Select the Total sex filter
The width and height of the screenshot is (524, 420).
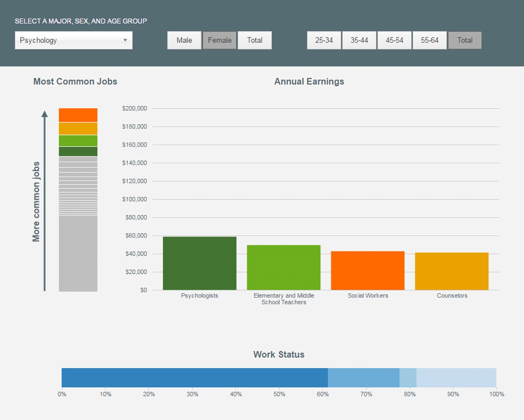(255, 40)
